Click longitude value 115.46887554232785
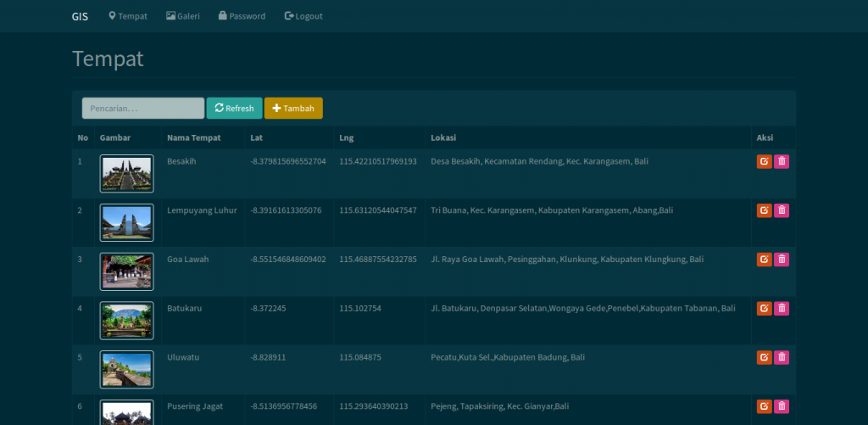The image size is (868, 425). click(x=378, y=260)
